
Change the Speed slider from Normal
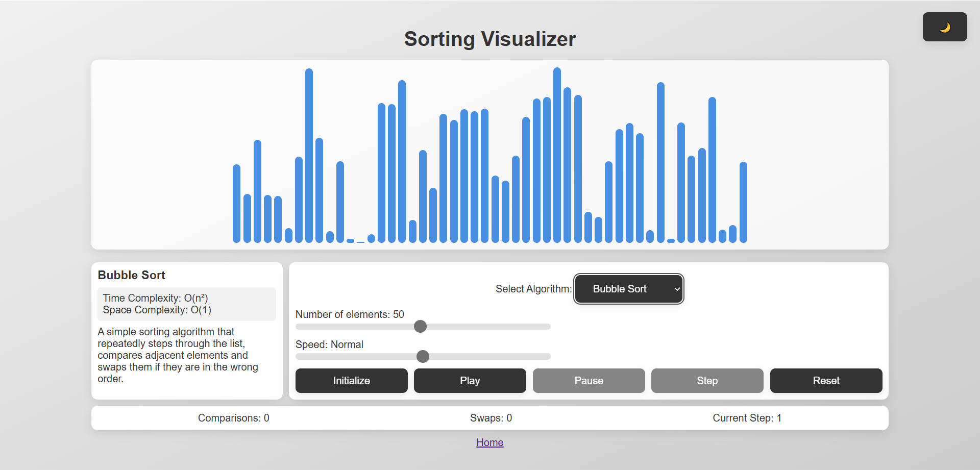pyautogui.click(x=423, y=356)
